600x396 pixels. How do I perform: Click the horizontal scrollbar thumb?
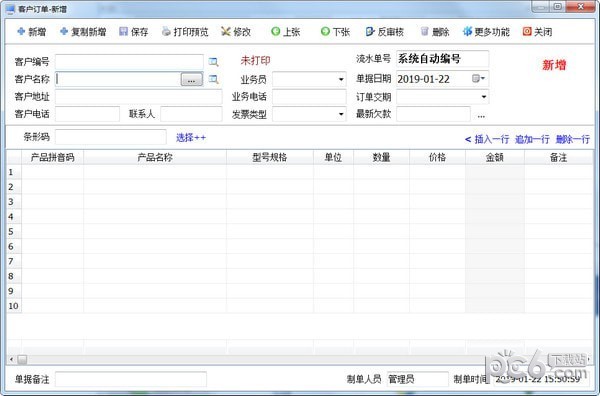[22, 359]
